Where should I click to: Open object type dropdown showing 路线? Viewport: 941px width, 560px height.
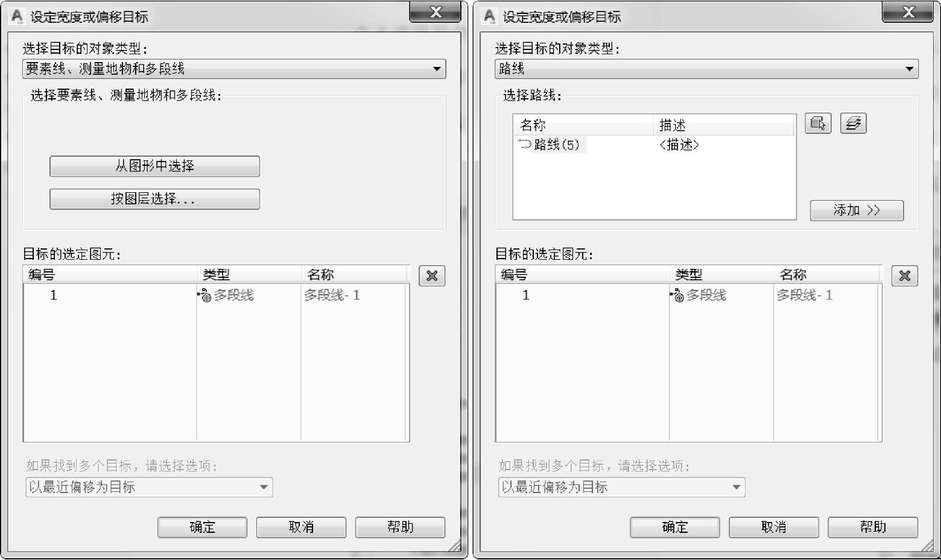coord(706,69)
